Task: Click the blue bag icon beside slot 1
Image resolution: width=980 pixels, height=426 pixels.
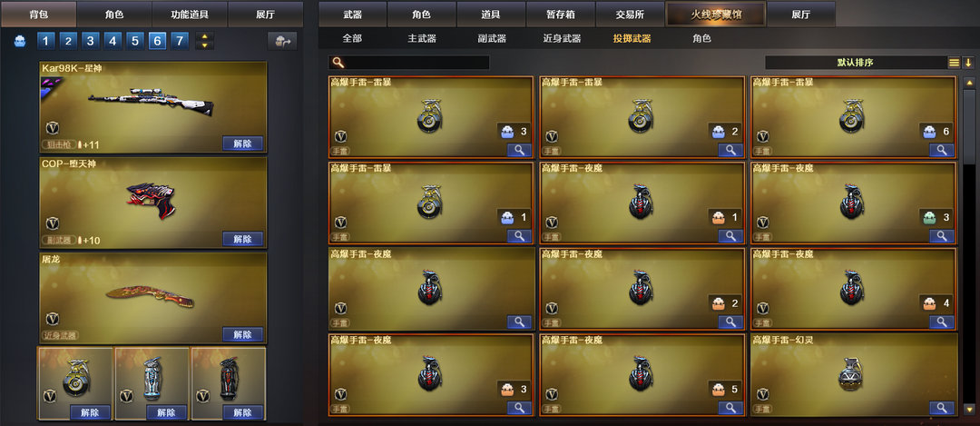Action: (21, 41)
